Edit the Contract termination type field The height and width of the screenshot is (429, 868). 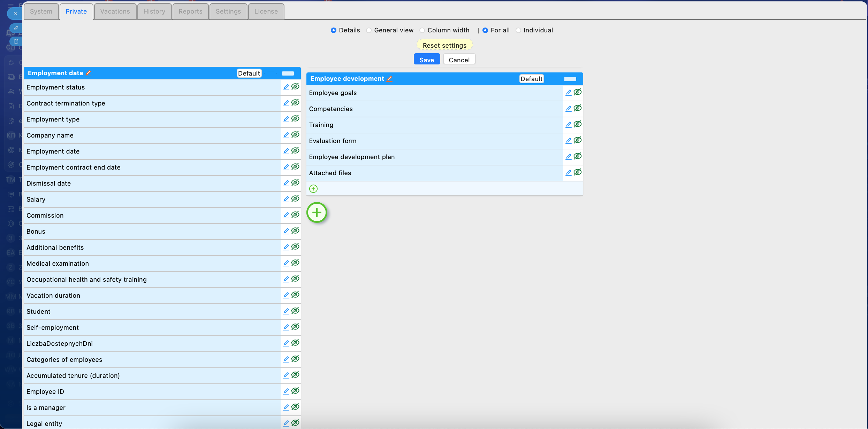pyautogui.click(x=286, y=103)
